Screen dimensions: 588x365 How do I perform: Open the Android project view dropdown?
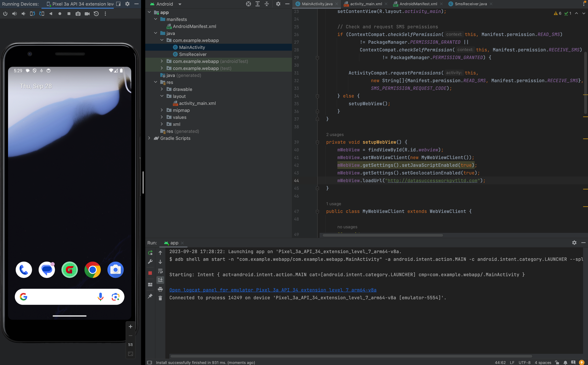click(x=180, y=4)
